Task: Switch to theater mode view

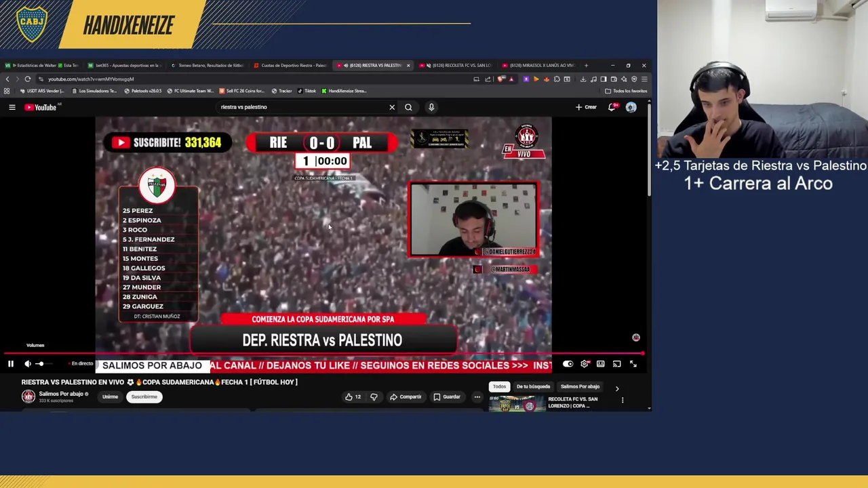Action: [x=601, y=364]
